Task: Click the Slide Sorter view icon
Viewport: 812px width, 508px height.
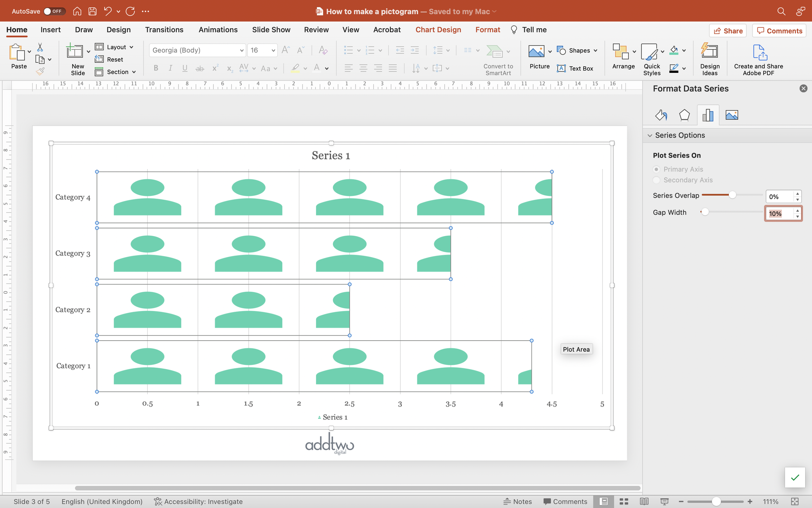Action: [x=624, y=501]
